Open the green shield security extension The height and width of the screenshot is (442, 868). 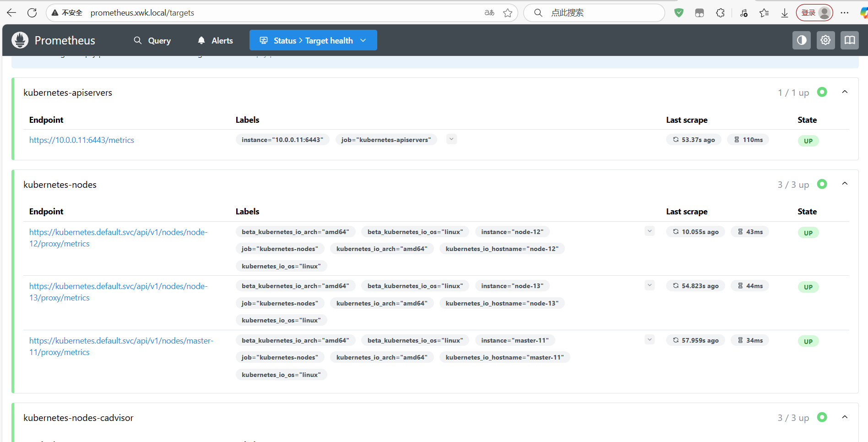[679, 13]
